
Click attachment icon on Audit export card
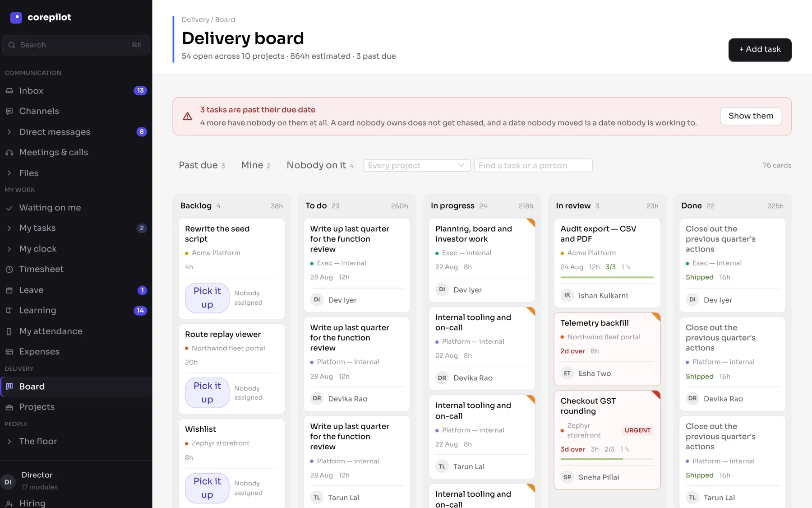click(628, 267)
